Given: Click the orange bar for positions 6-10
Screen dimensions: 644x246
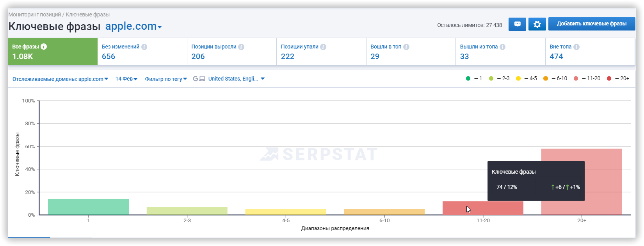Looking at the screenshot, I should point(384,212).
